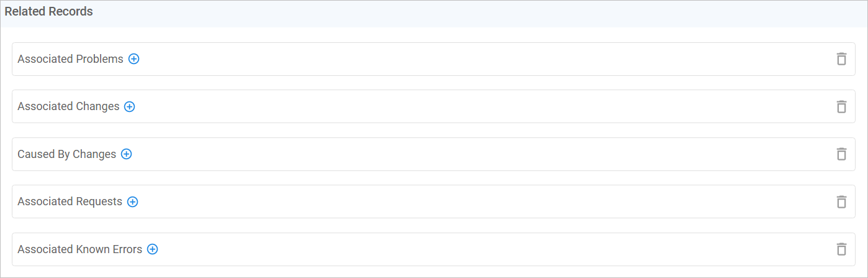868x278 pixels.
Task: Select the Associated Known Errors label
Action: (79, 249)
